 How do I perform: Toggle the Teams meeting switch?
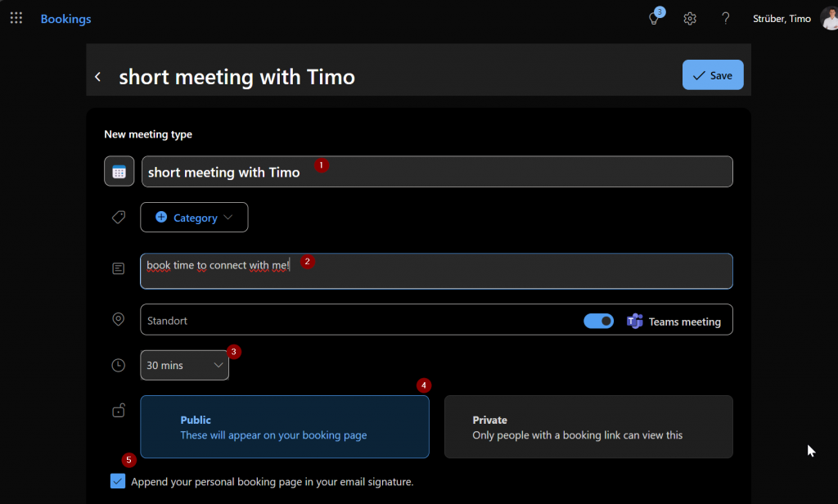click(598, 321)
